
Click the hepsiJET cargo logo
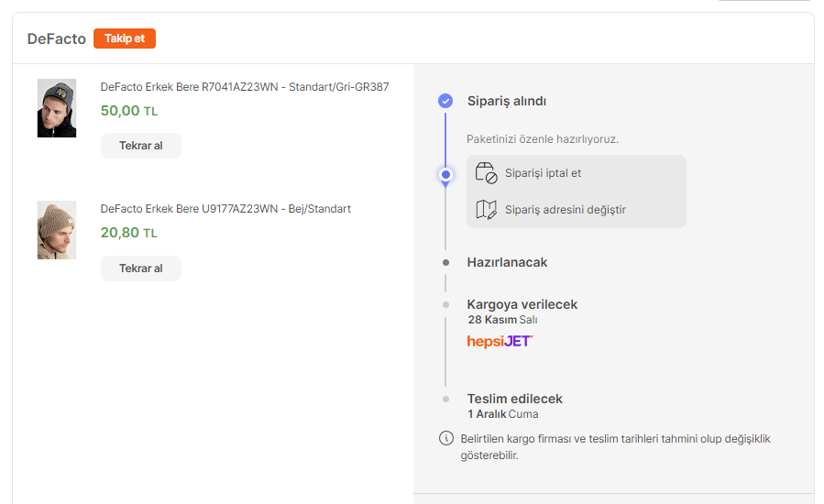[x=500, y=341]
